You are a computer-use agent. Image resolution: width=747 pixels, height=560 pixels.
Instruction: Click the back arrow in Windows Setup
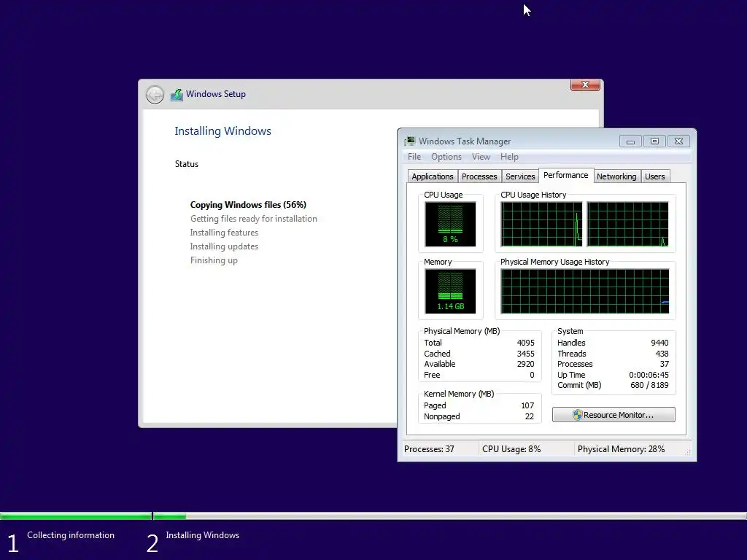coord(155,95)
